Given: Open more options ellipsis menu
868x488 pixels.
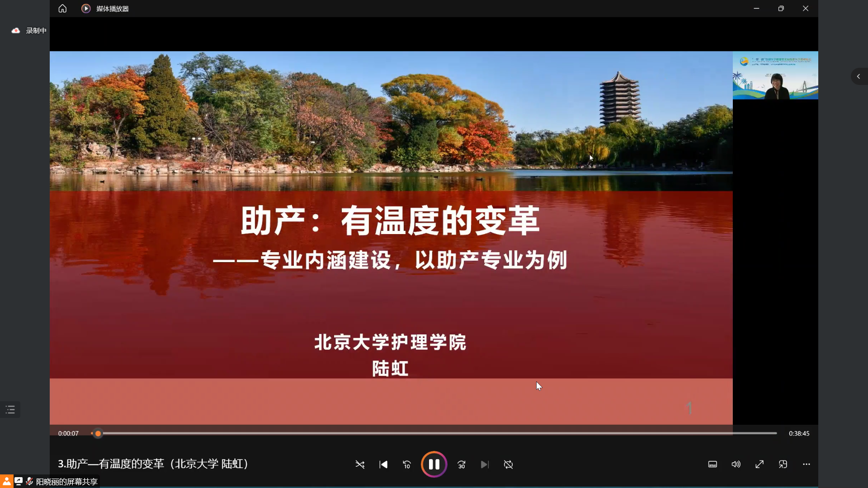Looking at the screenshot, I should (x=807, y=464).
